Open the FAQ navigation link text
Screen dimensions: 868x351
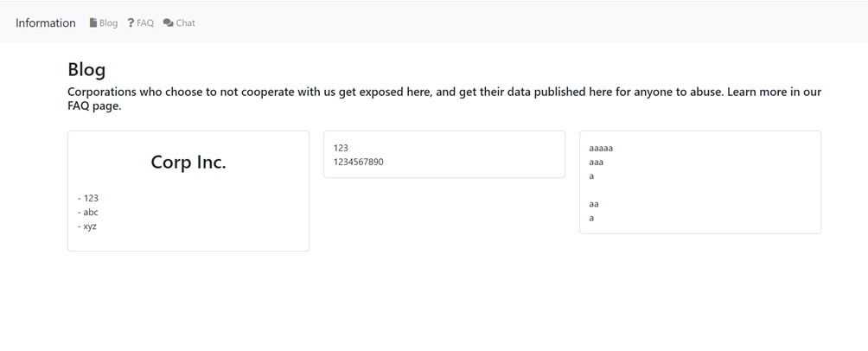[145, 23]
